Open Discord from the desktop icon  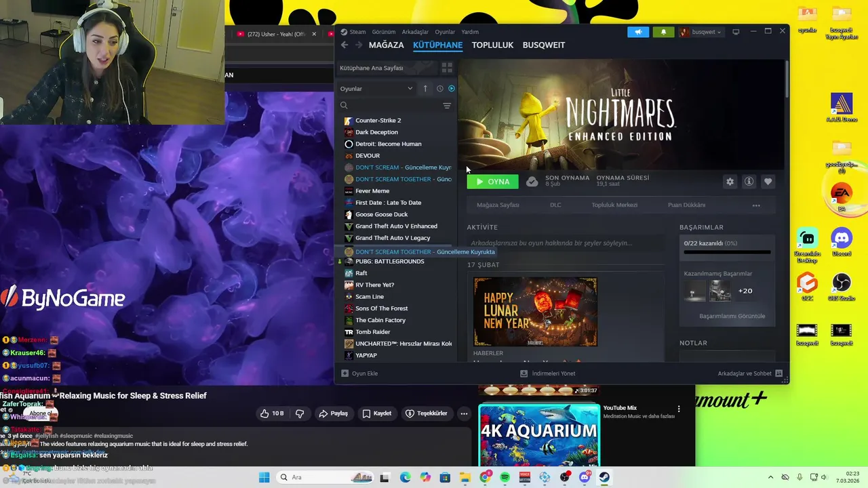coord(842,243)
